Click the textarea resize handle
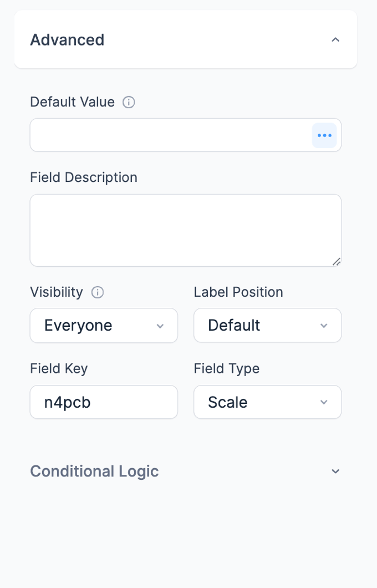Image resolution: width=377 pixels, height=588 pixels. coord(337,262)
